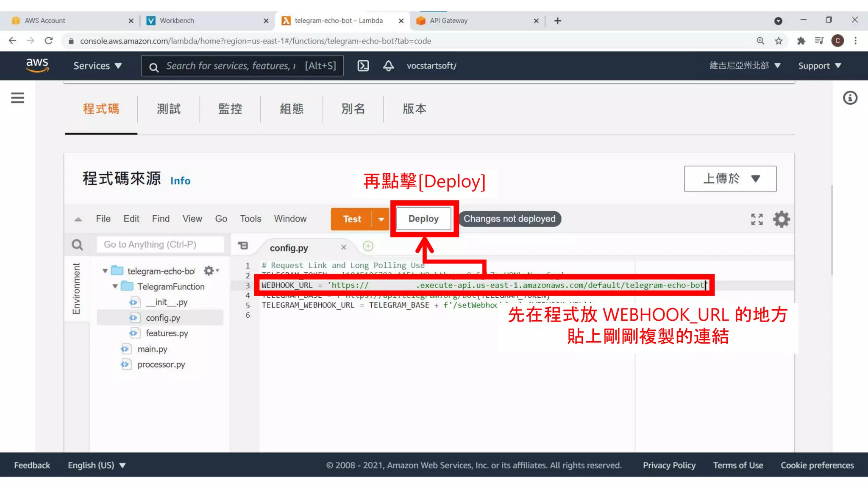Open main.py in the file tree
Image resolution: width=868 pixels, height=488 pixels.
tap(152, 349)
